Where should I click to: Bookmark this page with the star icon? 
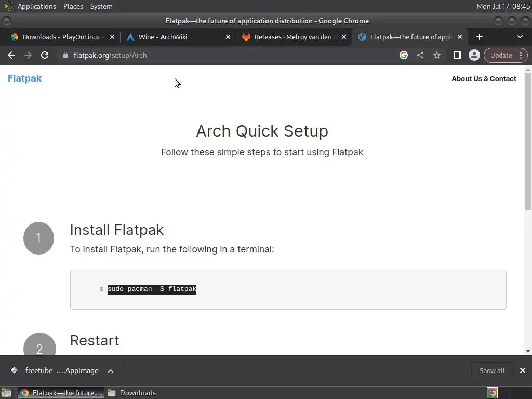tap(436, 55)
